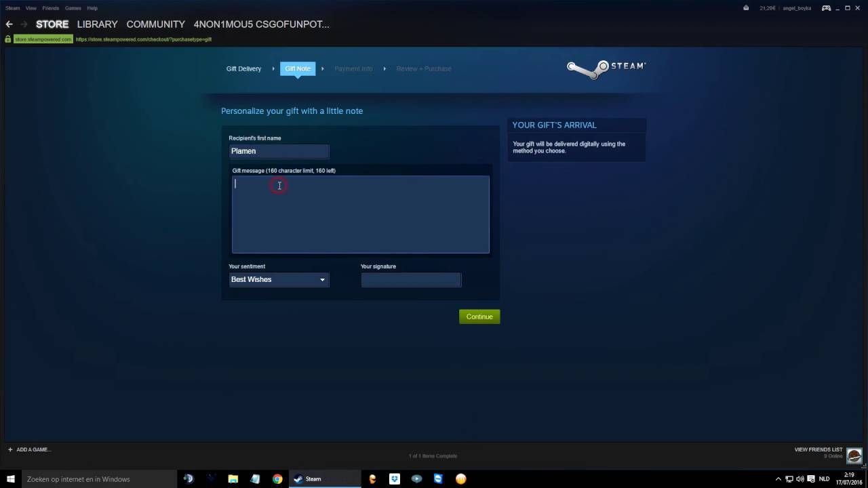Open the Best Wishes sentiment dropdown

[279, 279]
